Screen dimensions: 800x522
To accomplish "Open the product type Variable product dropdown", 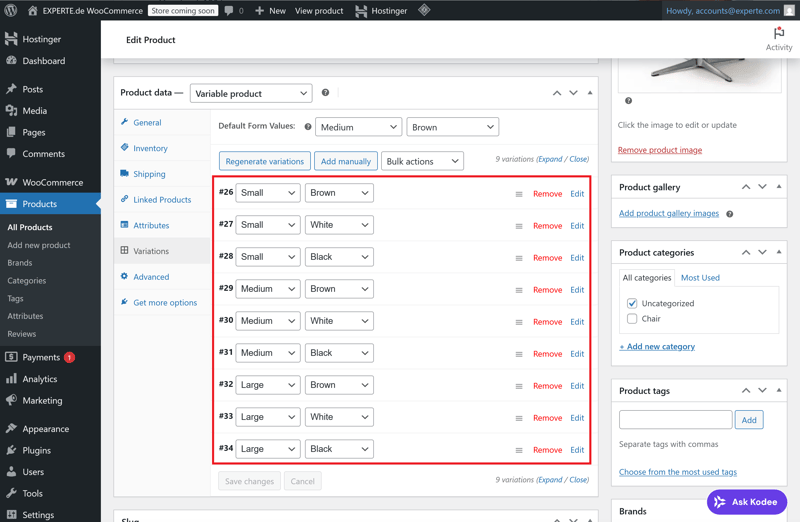I will (251, 93).
